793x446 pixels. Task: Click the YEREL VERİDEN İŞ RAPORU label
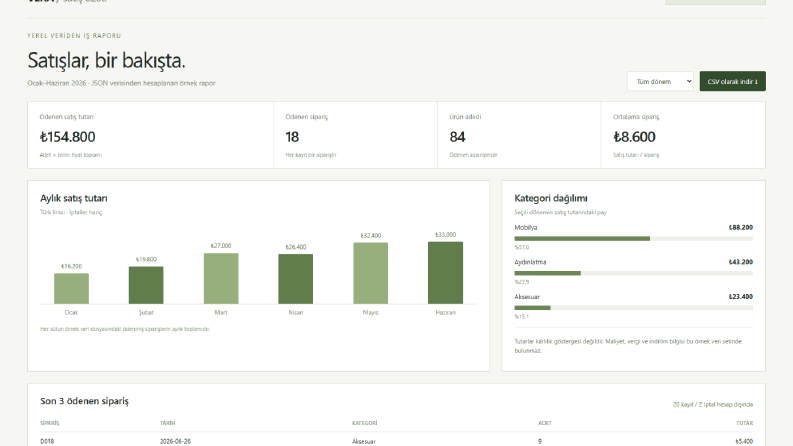click(x=74, y=35)
